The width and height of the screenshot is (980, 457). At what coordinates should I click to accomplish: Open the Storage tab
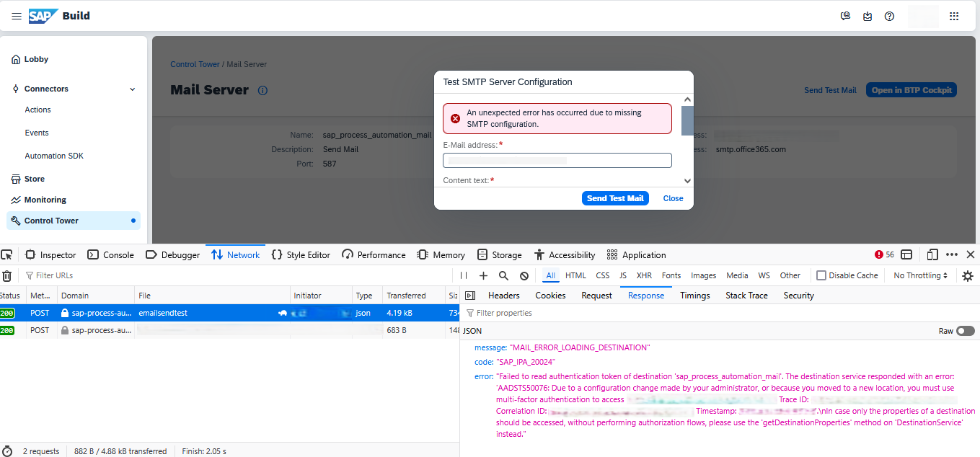(499, 254)
